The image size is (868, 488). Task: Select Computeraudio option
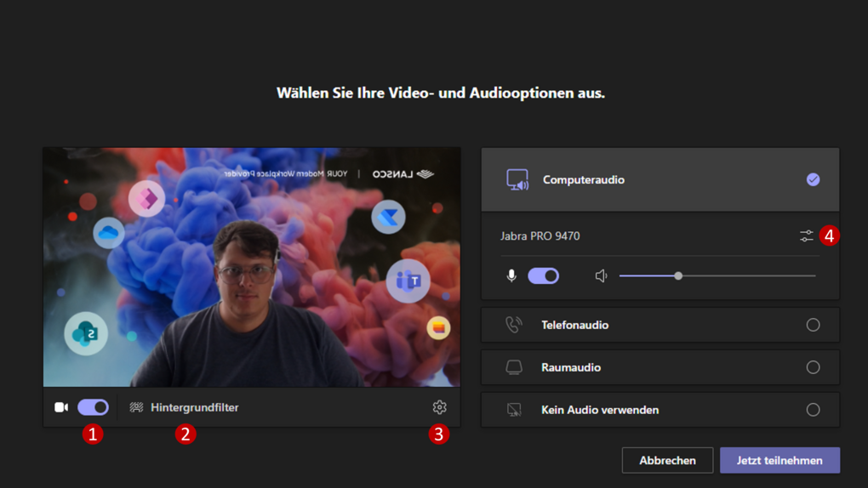[x=660, y=179]
